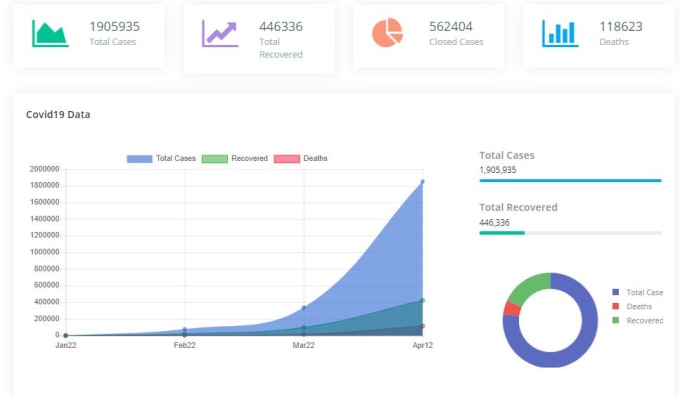The height and width of the screenshot is (395, 680).
Task: Click the Total Cases blue progress bar
Action: tap(570, 180)
